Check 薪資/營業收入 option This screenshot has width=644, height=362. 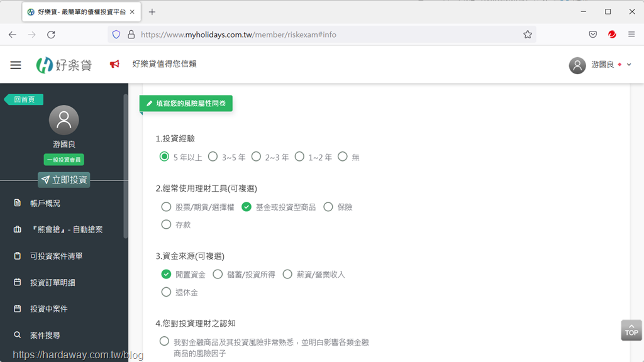287,274
